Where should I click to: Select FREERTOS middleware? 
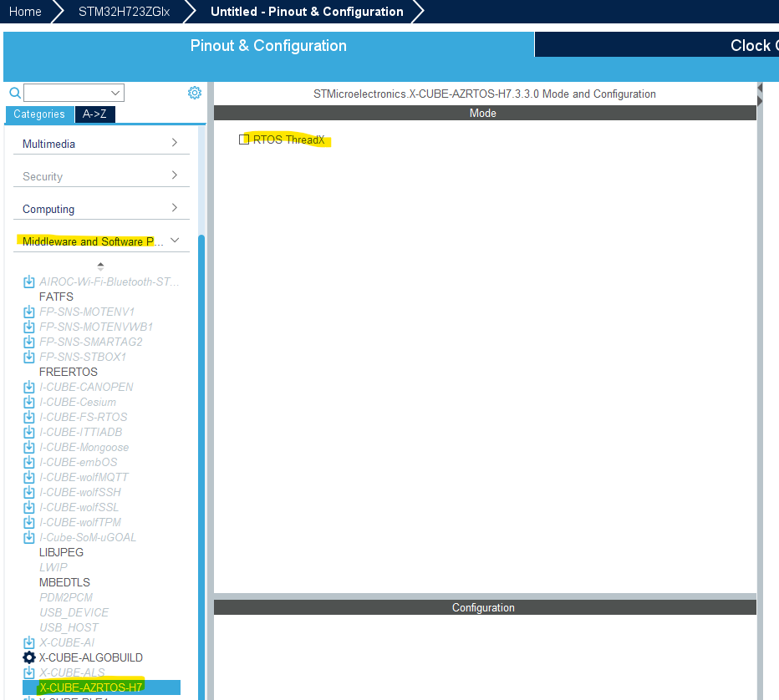coord(69,372)
